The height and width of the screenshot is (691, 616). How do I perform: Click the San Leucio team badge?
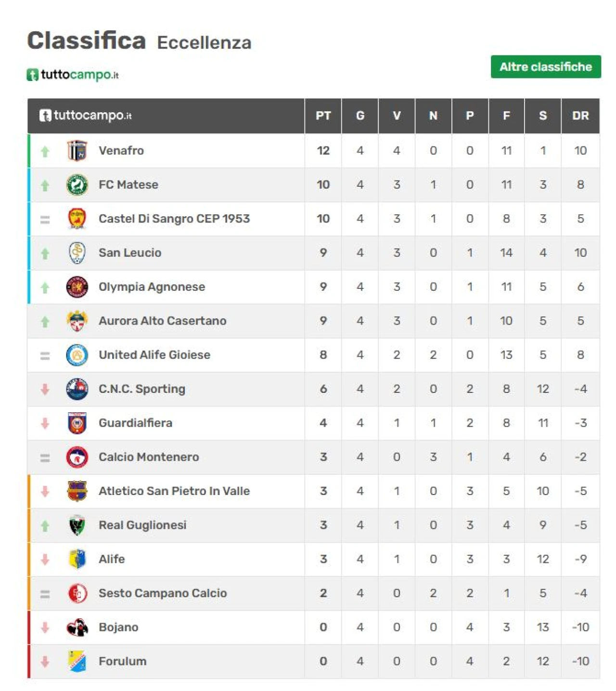[x=77, y=253]
